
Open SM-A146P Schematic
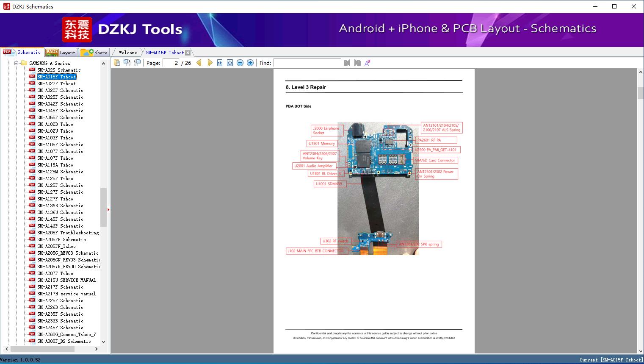click(60, 226)
